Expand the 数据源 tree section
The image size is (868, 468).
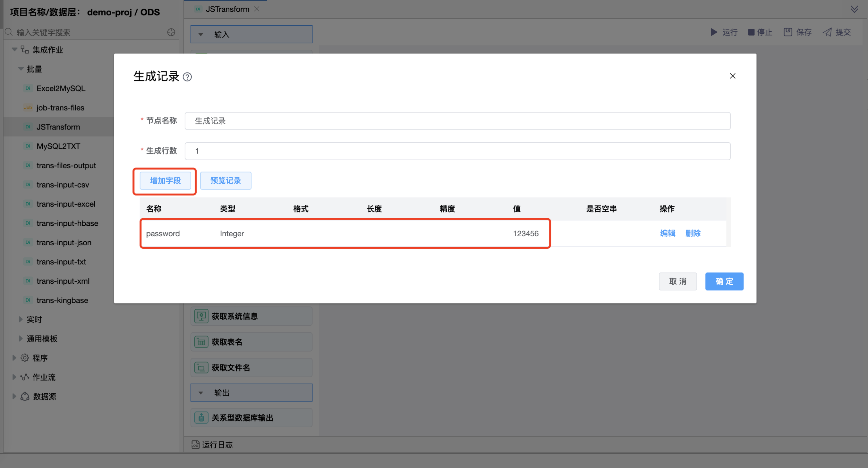[14, 396]
